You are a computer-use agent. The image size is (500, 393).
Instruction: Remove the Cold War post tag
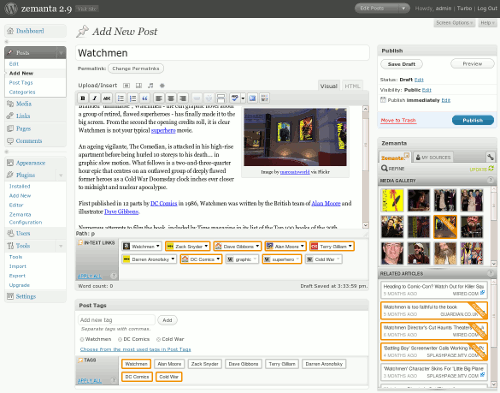point(158,339)
